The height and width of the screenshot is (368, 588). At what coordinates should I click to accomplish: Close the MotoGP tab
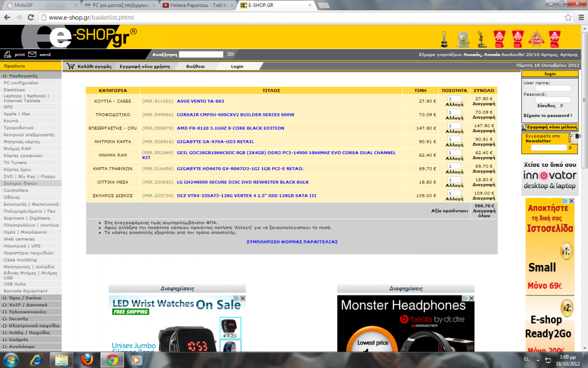[x=75, y=5]
